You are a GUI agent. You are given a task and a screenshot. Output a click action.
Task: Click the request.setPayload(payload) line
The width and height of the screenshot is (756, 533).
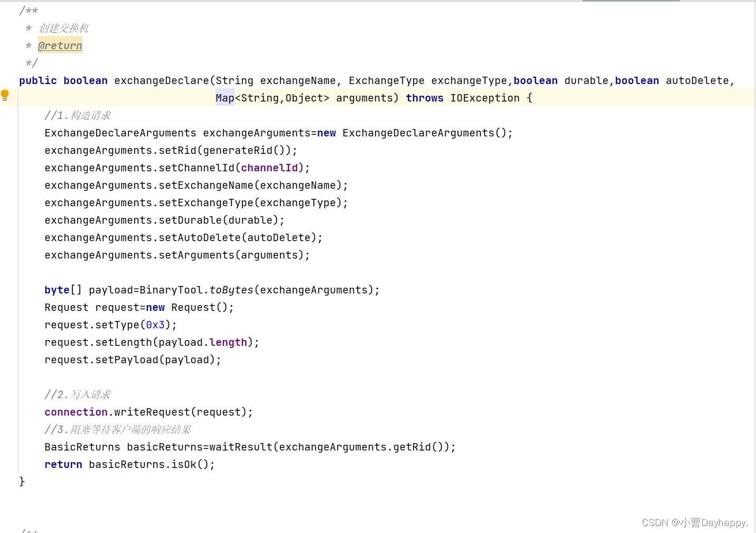coord(133,360)
